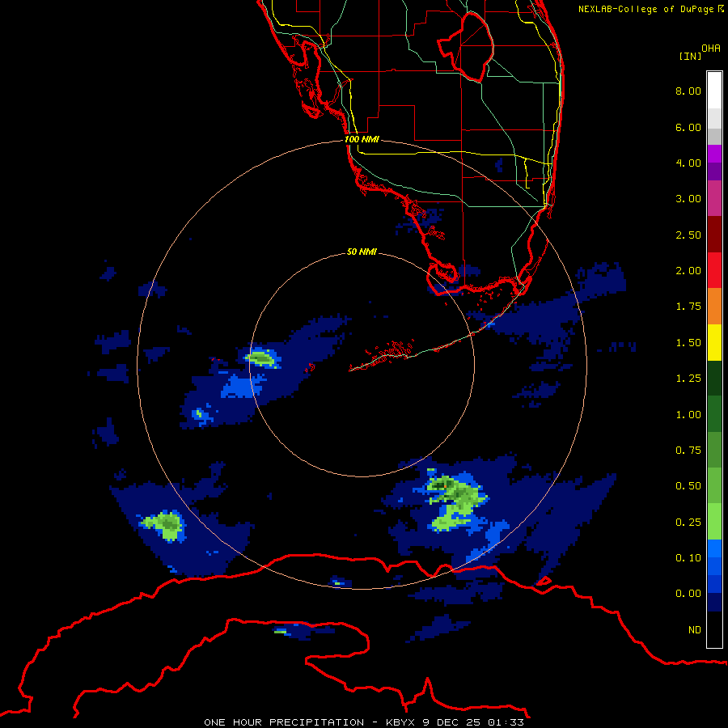Pick the black ND swatch at legend bottom
The width and height of the screenshot is (728, 728).
click(x=714, y=629)
